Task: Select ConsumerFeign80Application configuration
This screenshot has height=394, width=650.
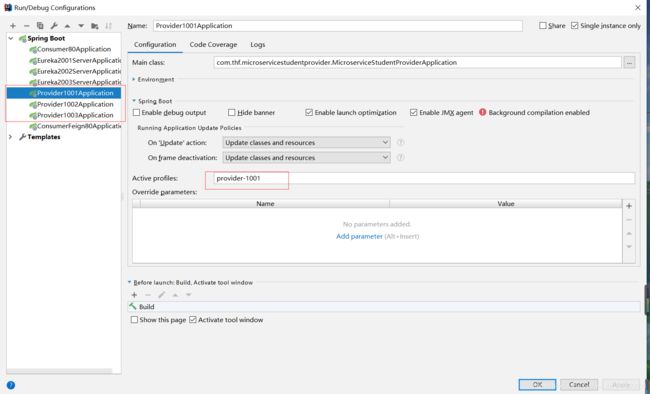Action: tap(75, 126)
